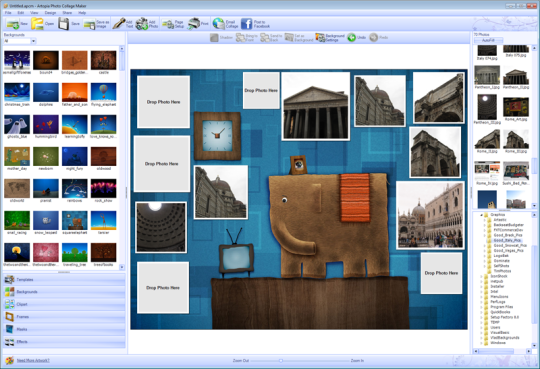Post to Facebook

pyautogui.click(x=255, y=24)
